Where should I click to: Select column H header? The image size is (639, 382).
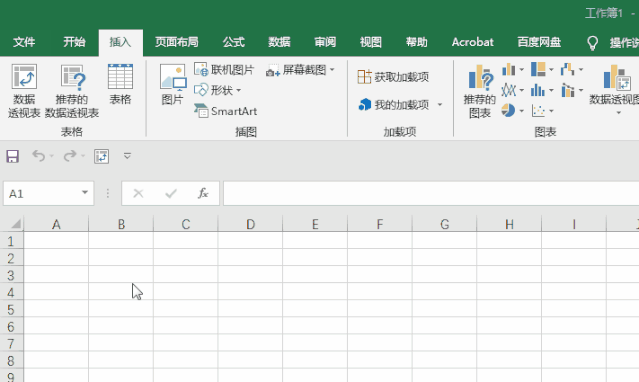tap(509, 224)
